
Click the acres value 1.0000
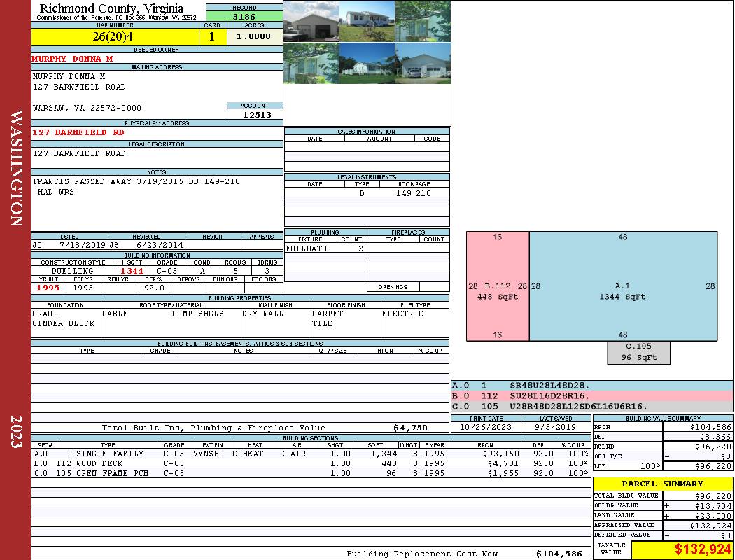coord(255,36)
